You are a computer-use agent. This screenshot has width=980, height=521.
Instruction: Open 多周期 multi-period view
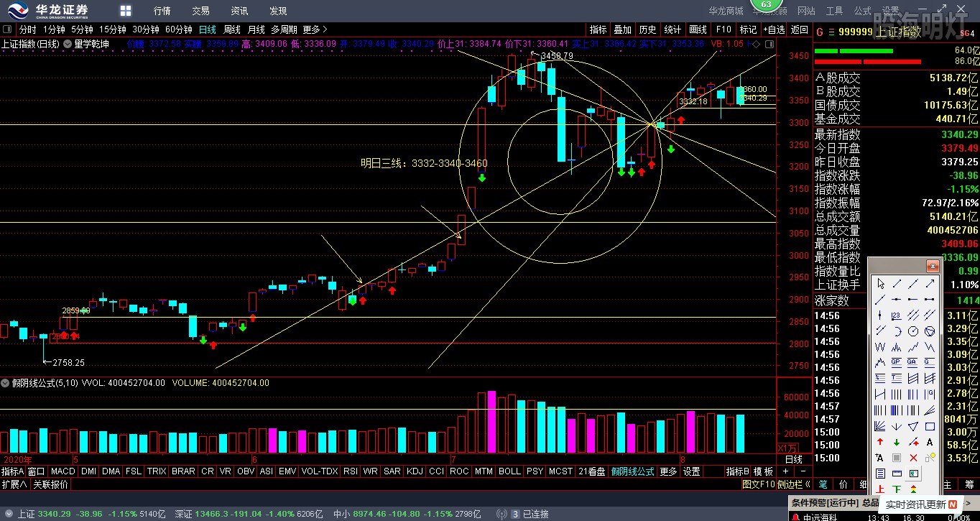point(284,29)
